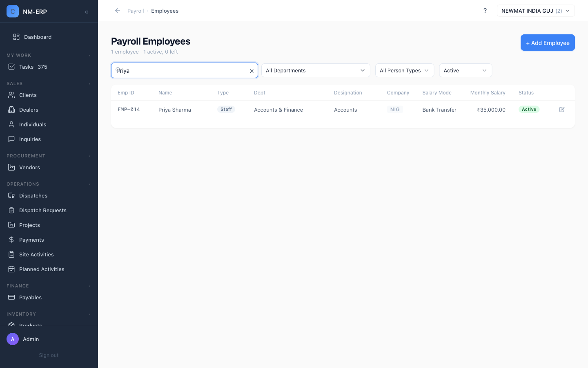Go to Dealers page
The width and height of the screenshot is (588, 368).
tap(49, 110)
